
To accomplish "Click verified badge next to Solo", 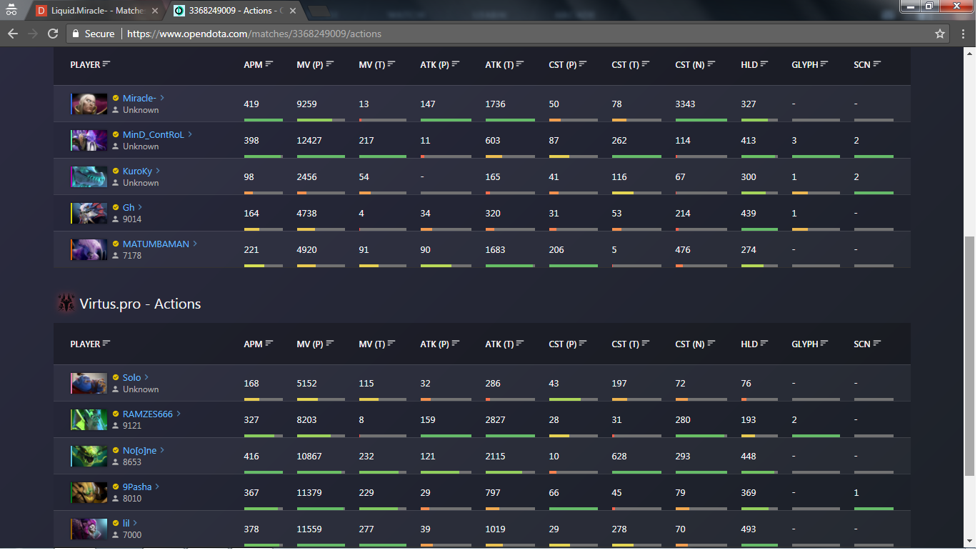I will click(x=116, y=377).
